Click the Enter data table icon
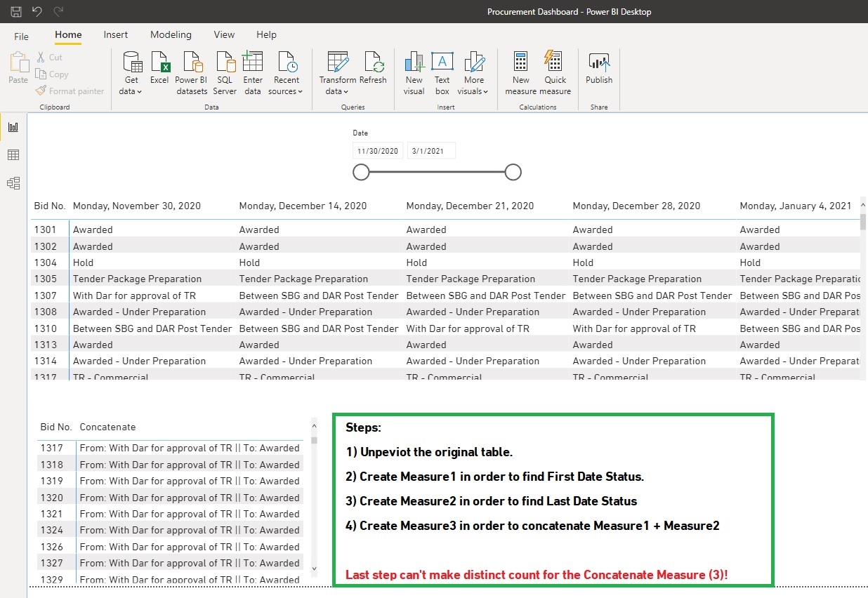Image resolution: width=868 pixels, height=598 pixels. click(252, 62)
